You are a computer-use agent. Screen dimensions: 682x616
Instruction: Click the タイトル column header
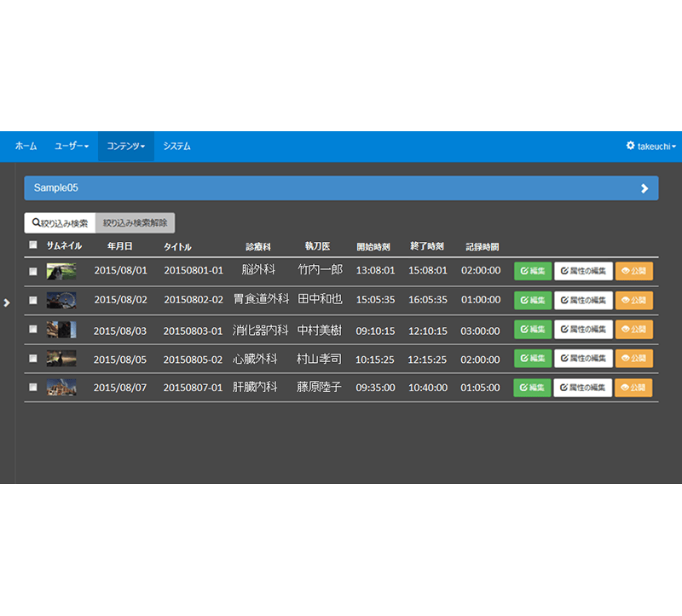click(177, 247)
